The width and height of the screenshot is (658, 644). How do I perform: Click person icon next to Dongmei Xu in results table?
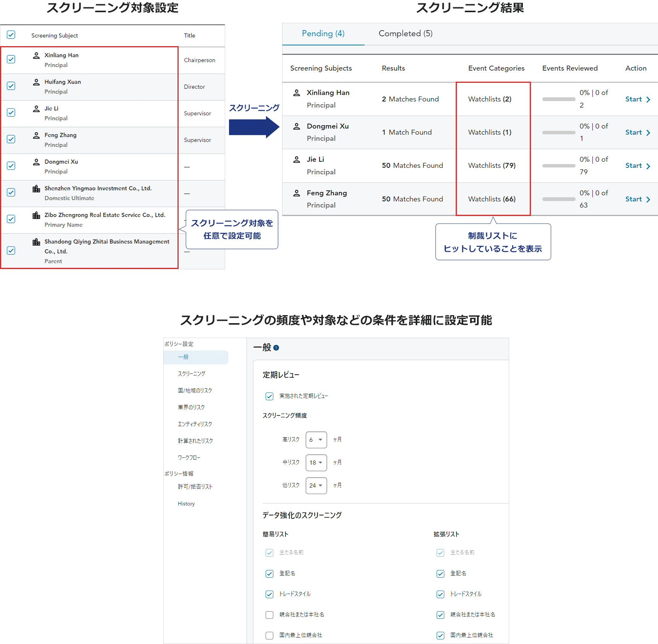point(297,126)
